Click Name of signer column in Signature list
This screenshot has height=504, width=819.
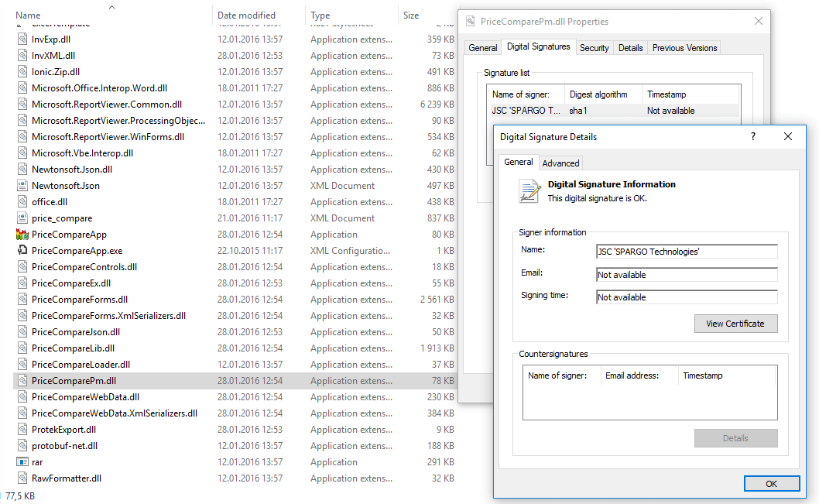(x=526, y=94)
